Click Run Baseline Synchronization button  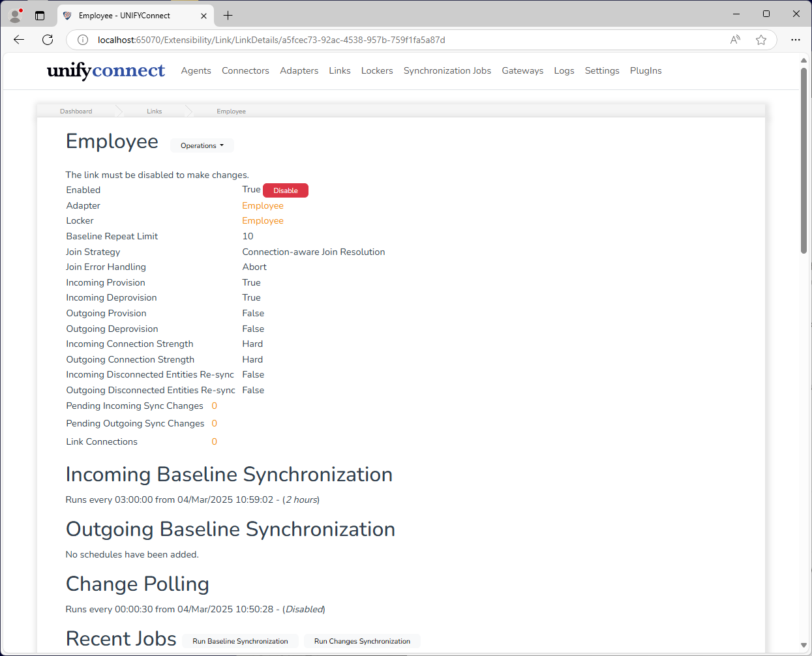point(240,641)
